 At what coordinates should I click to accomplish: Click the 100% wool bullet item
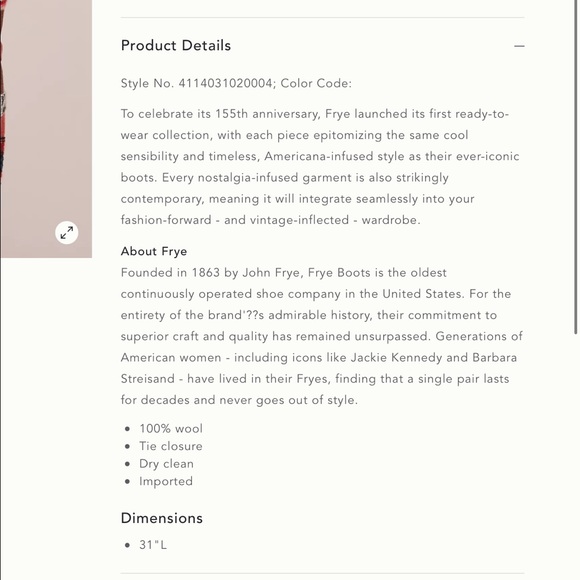(171, 428)
